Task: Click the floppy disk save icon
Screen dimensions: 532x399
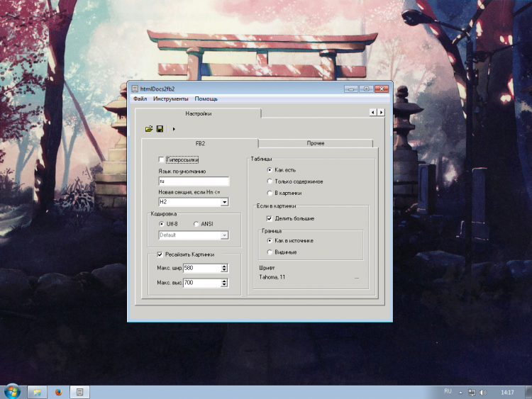Action: 160,129
